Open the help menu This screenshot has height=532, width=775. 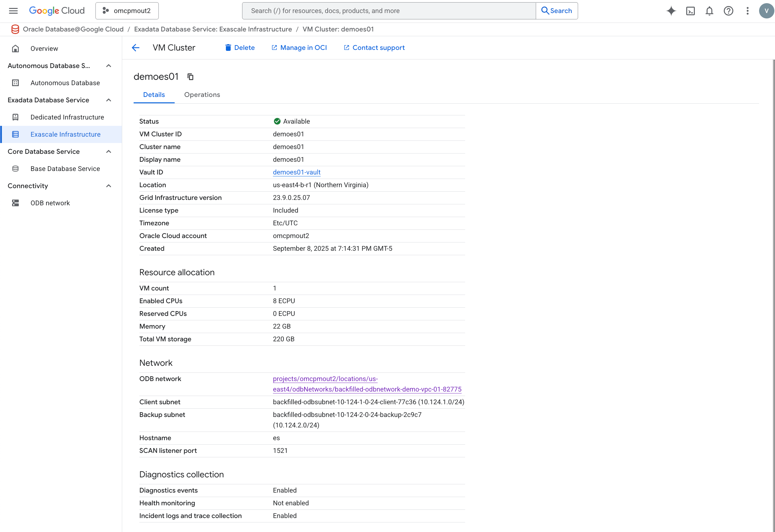[728, 11]
